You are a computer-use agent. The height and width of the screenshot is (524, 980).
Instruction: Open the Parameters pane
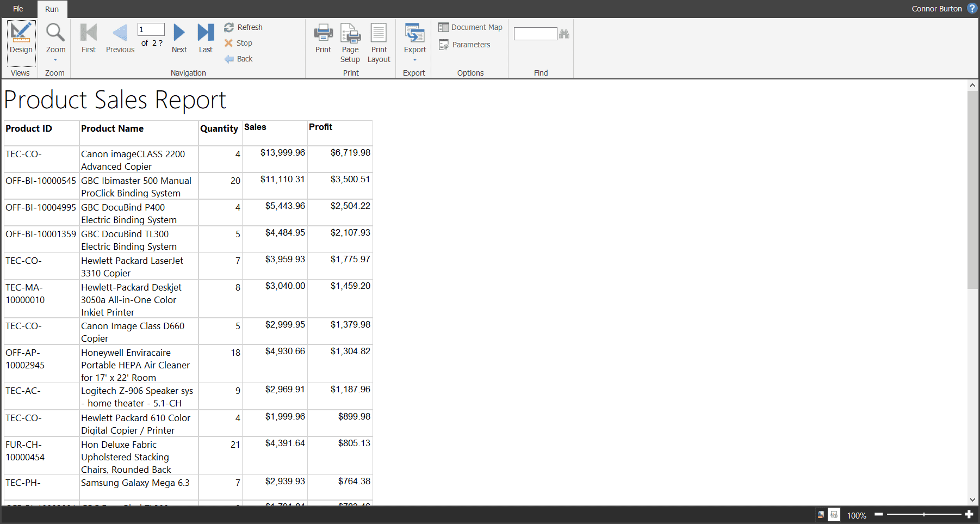click(464, 45)
